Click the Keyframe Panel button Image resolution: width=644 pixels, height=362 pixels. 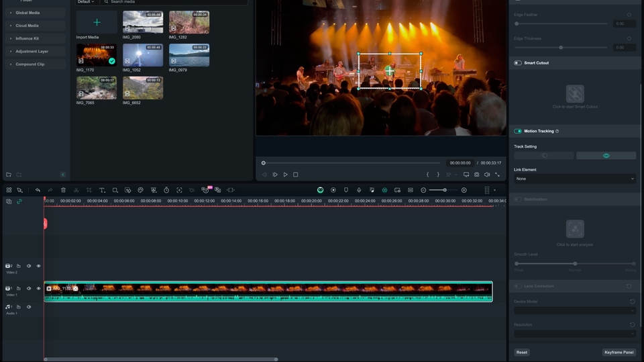tap(619, 352)
